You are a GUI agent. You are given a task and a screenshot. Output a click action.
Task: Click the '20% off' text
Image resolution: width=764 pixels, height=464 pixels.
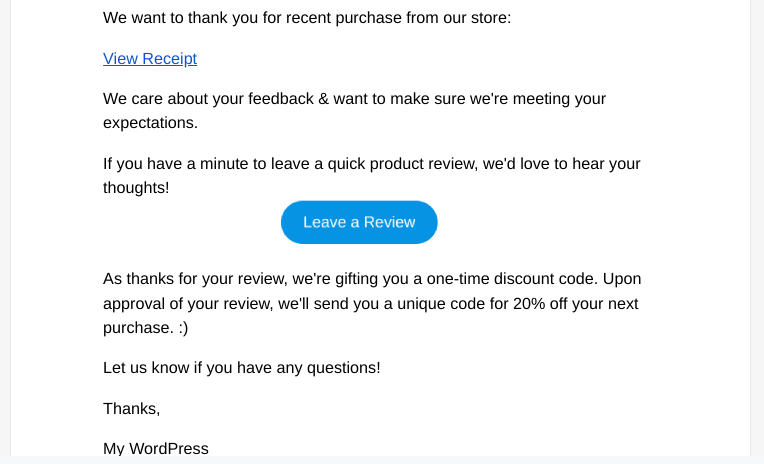[540, 304]
